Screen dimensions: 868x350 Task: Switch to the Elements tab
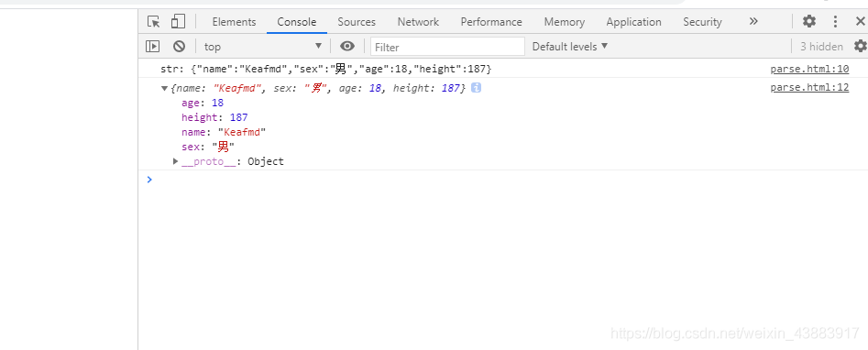234,22
